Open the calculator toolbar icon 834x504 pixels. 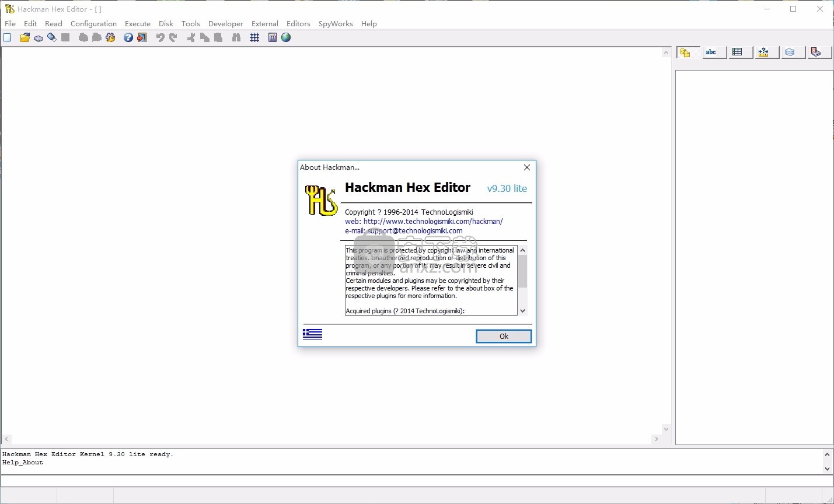(x=273, y=37)
